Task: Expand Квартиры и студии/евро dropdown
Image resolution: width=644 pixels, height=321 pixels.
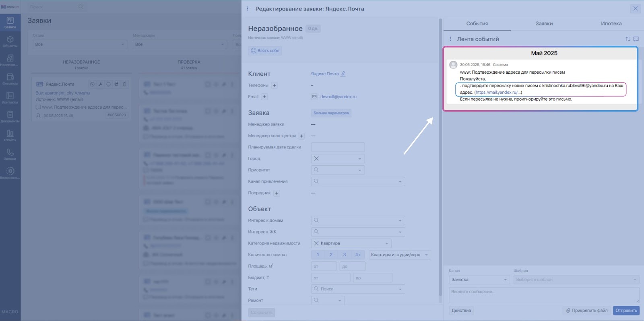Action: [400, 255]
